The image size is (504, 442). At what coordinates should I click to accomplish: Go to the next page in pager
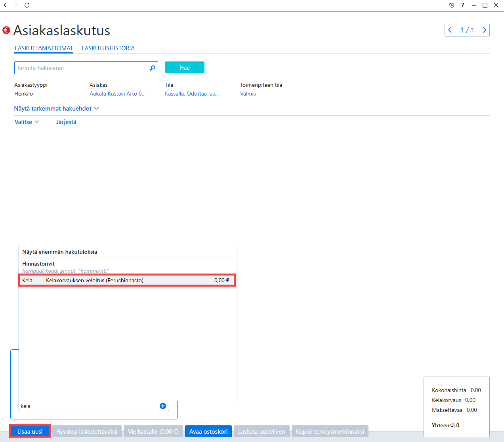[x=484, y=30]
